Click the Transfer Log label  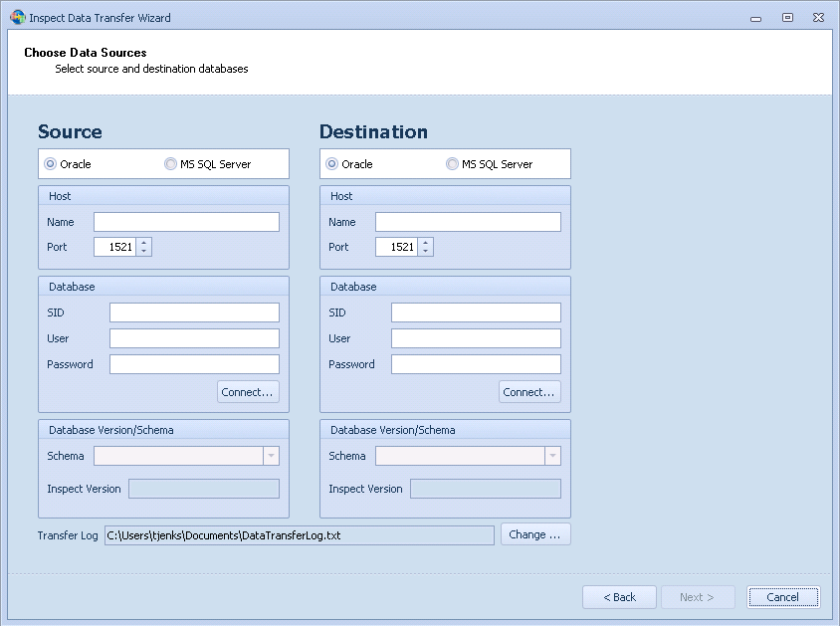coord(68,535)
